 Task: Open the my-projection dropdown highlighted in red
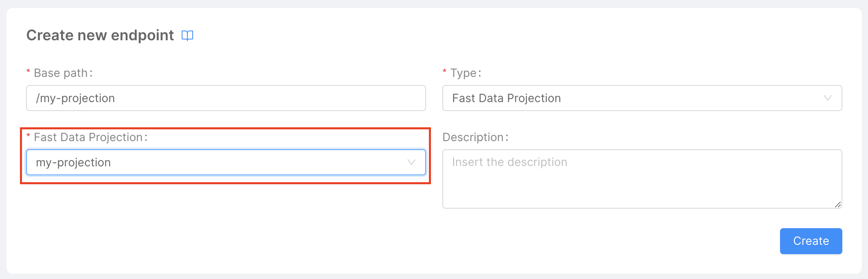(226, 162)
